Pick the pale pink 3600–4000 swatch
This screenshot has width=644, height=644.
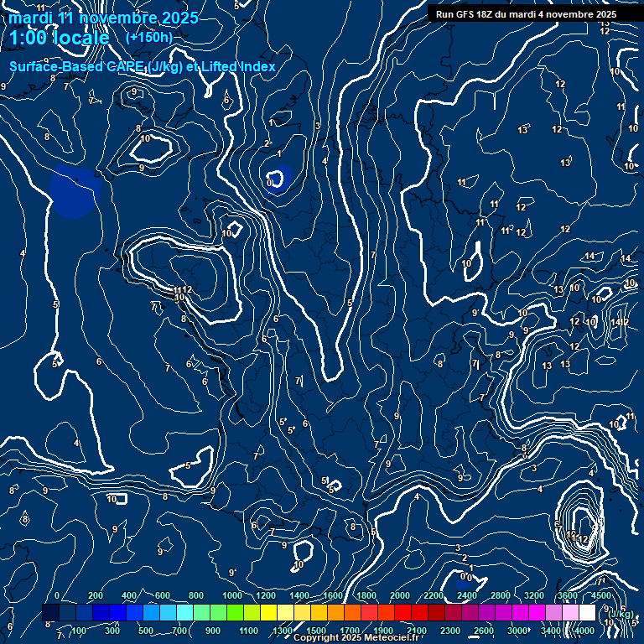click(570, 612)
